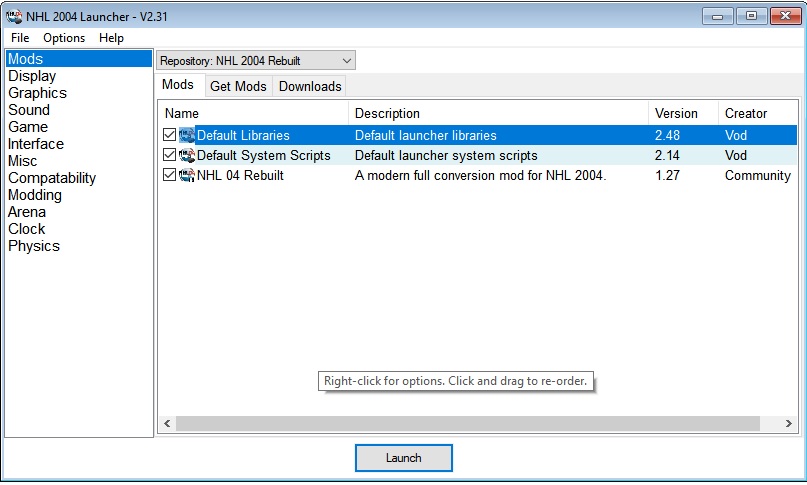The width and height of the screenshot is (807, 485).
Task: Select Physics in the sidebar list
Action: coord(79,246)
